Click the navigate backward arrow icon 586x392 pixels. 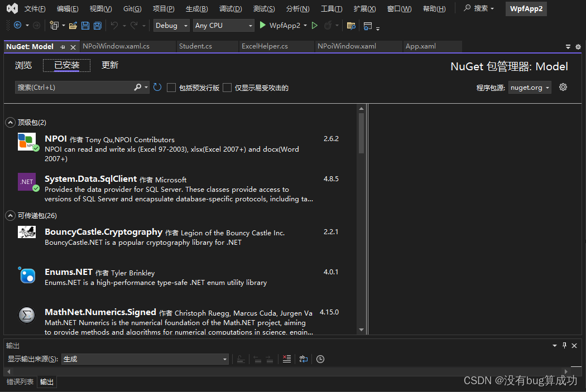(17, 26)
